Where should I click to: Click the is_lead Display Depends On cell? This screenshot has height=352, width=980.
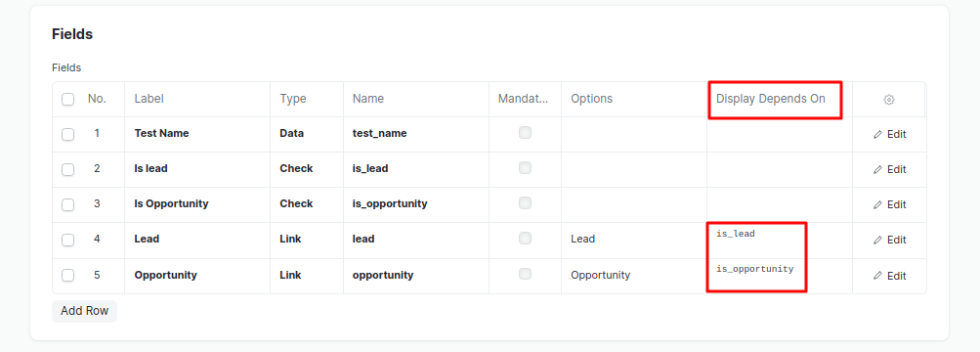780,241
